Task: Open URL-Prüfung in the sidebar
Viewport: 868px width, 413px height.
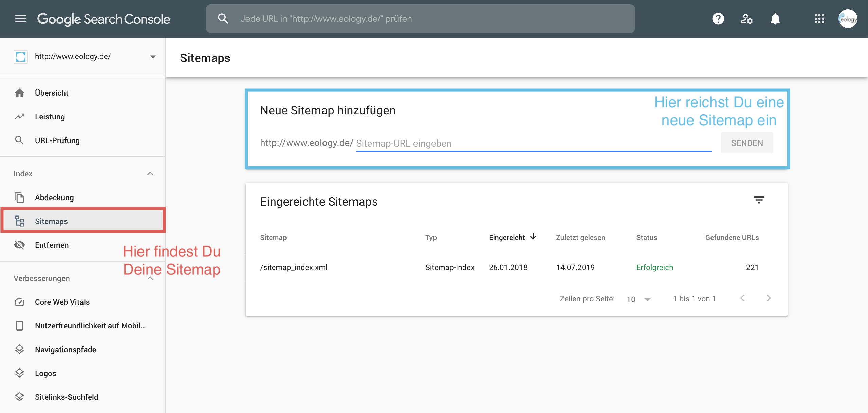Action: click(x=83, y=140)
